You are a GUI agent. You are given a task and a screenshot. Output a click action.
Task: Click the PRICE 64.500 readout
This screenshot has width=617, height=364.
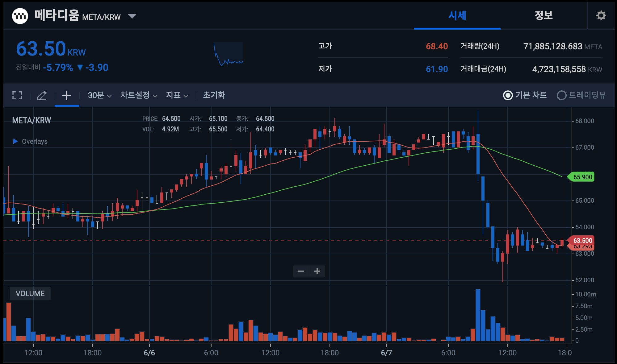coord(161,119)
